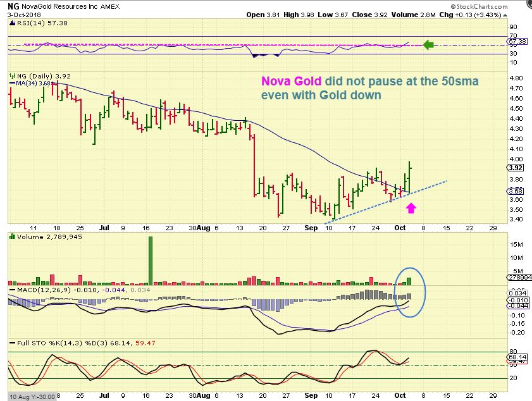The width and height of the screenshot is (532, 401).
Task: Click the 59.47 stochastic %D value in label
Action: [145, 343]
